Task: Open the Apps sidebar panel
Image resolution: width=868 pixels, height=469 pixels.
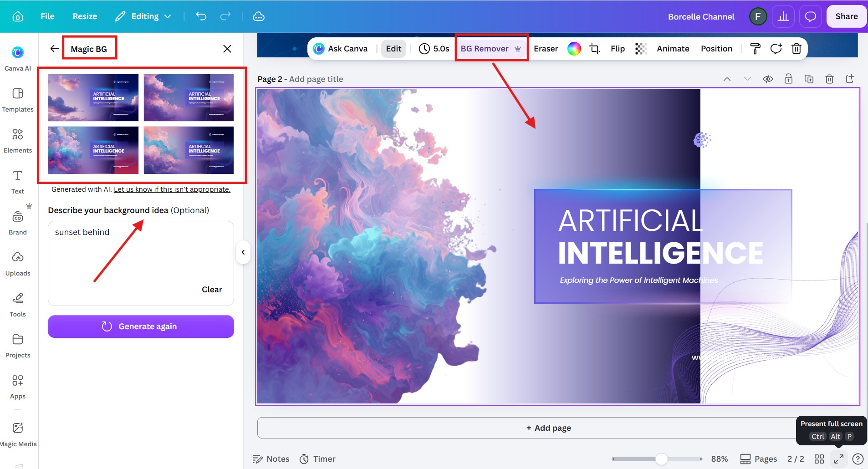Action: [x=18, y=387]
